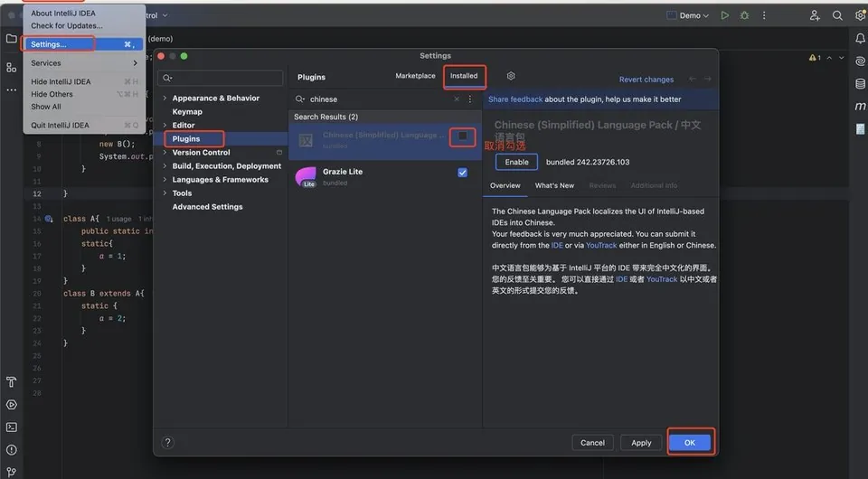Screen dimensions: 868x479
Task: Expand Languages & Frameworks node
Action: pyautogui.click(x=165, y=179)
